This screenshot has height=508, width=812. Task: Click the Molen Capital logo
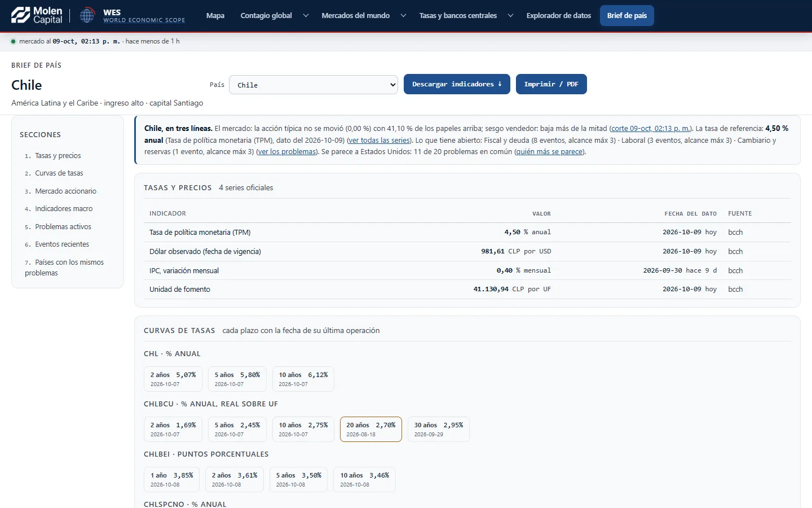[x=37, y=15]
